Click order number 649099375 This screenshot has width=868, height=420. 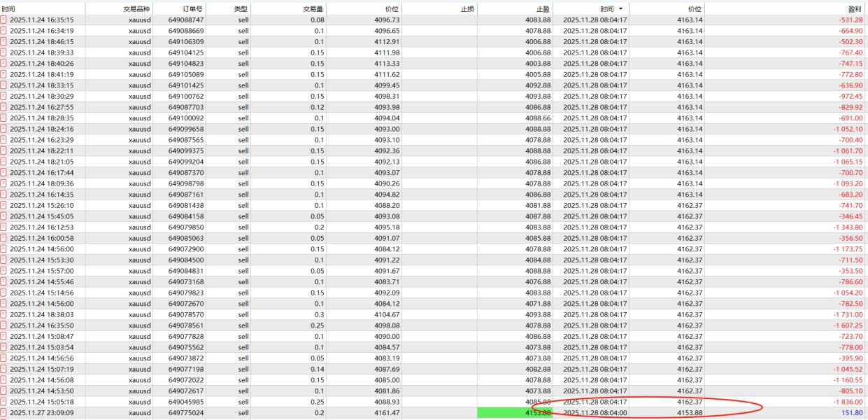pyautogui.click(x=186, y=150)
